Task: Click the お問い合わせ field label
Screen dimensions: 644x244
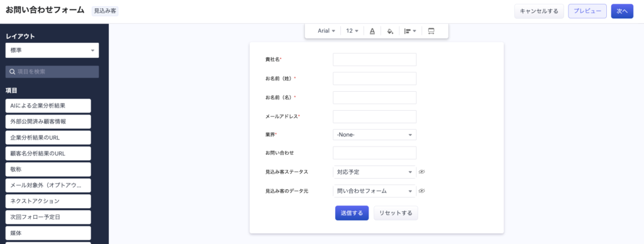Action: [279, 153]
